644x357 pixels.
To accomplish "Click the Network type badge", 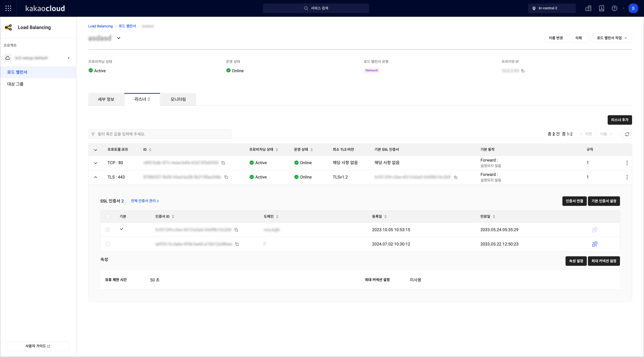I will click(371, 70).
